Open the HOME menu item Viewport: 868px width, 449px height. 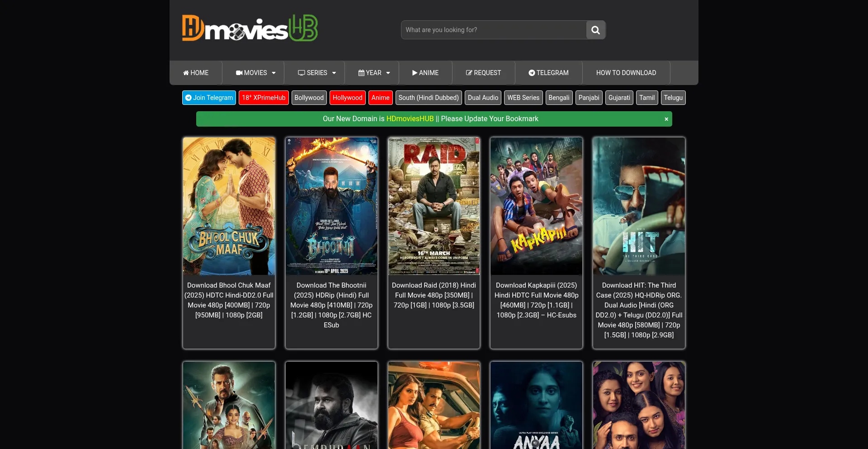(x=196, y=73)
